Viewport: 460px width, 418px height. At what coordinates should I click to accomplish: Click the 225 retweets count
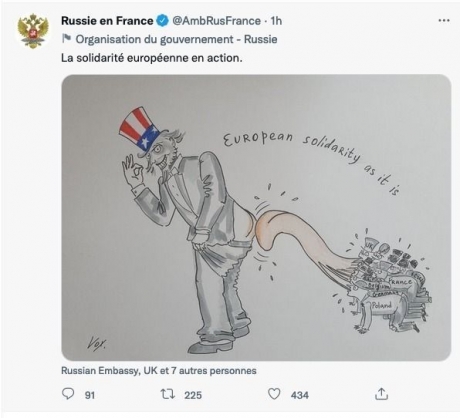193,395
